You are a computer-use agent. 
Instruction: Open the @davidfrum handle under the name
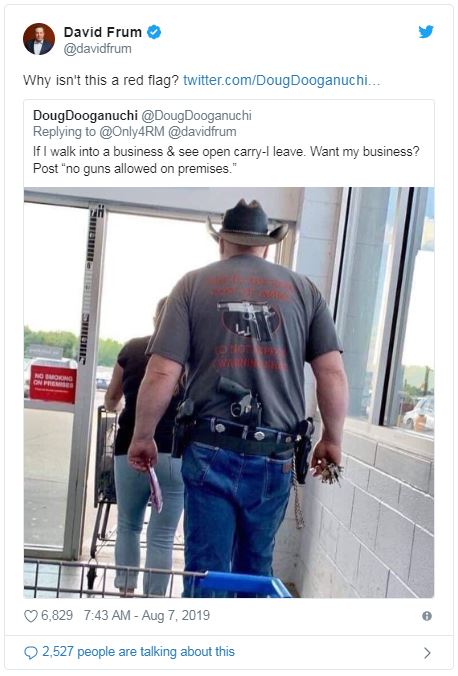[97, 49]
